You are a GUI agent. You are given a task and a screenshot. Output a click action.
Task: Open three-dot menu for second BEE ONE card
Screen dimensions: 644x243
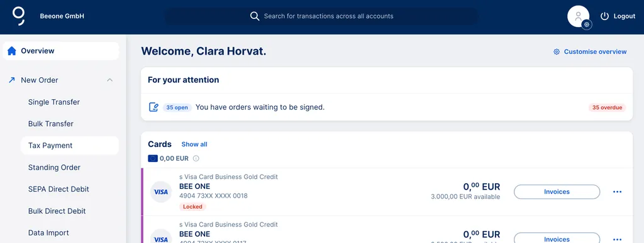(618, 239)
